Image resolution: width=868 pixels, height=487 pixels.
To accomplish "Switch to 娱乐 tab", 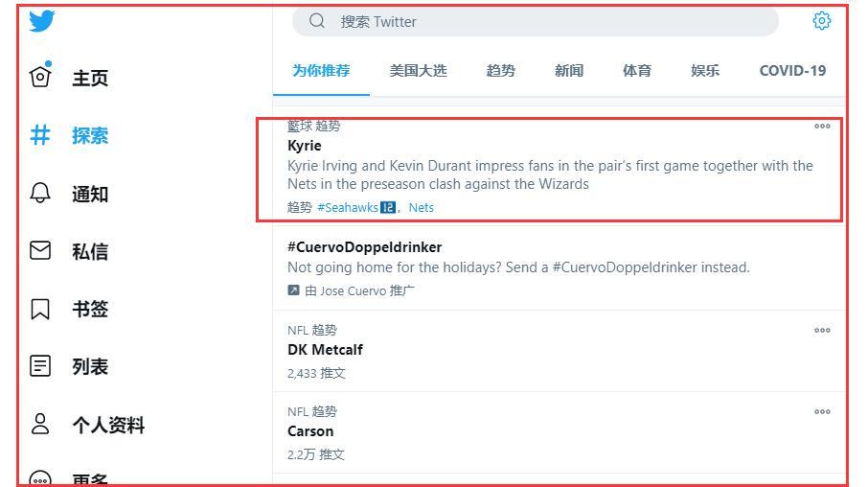I will [x=705, y=71].
